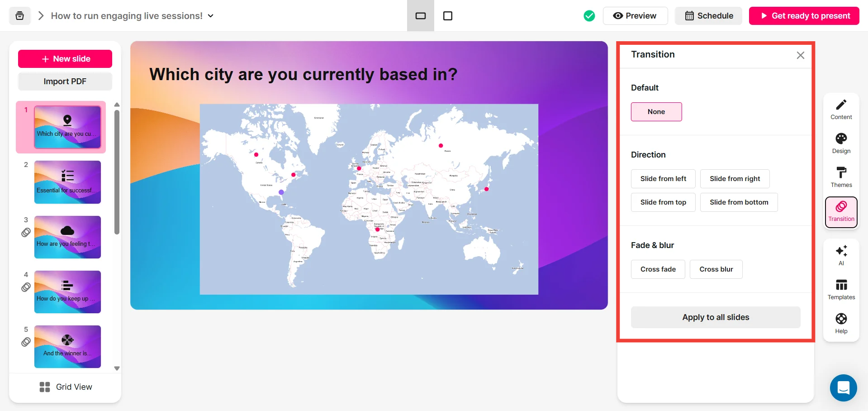Viewport: 868px width, 411px height.
Task: Select slide 3 thumbnail 'How are you feeling'
Action: click(67, 237)
